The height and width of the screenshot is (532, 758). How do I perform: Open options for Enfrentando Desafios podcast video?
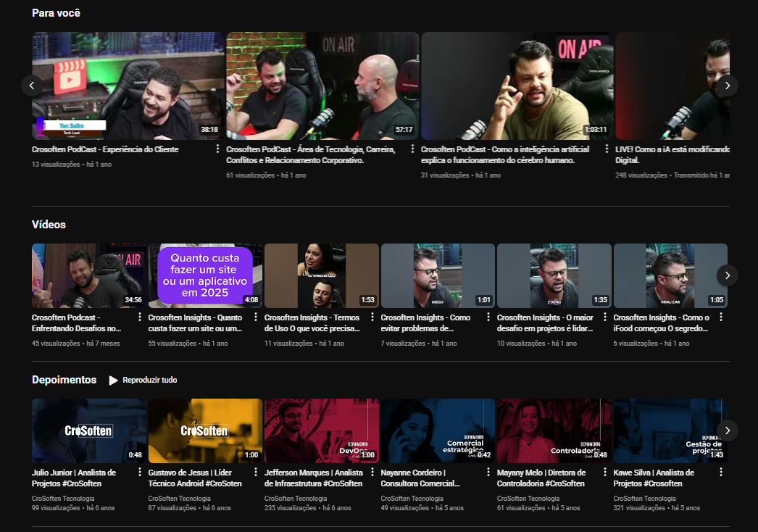point(140,317)
